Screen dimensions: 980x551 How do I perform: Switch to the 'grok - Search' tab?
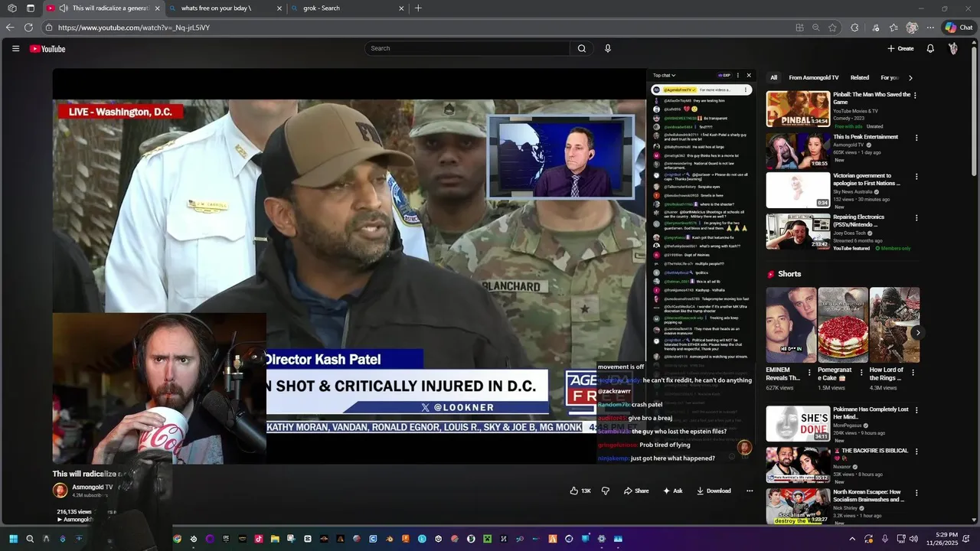pyautogui.click(x=348, y=8)
